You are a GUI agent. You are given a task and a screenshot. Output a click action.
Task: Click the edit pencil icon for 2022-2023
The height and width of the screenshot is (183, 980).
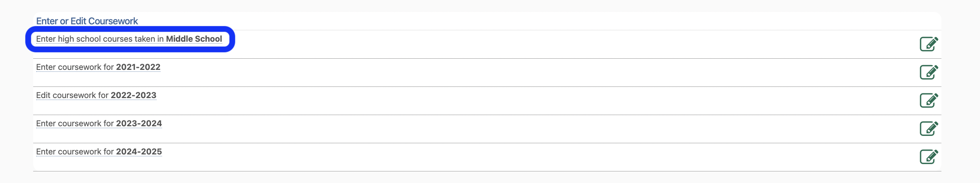928,100
